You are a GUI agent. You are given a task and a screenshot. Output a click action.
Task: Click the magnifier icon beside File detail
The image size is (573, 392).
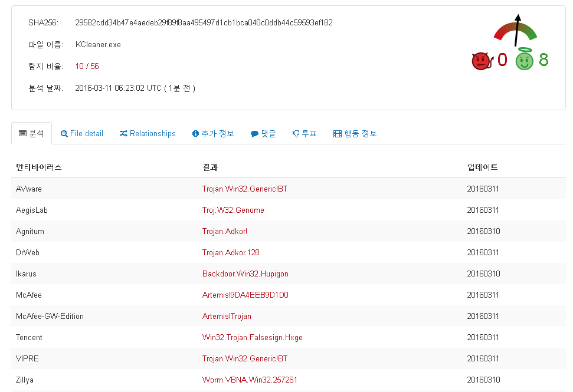tap(64, 134)
